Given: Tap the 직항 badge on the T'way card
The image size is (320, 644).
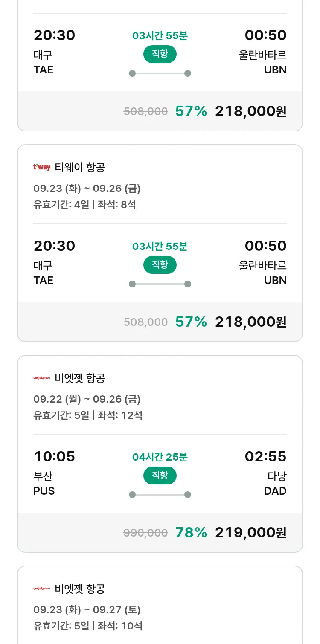Looking at the screenshot, I should [160, 265].
